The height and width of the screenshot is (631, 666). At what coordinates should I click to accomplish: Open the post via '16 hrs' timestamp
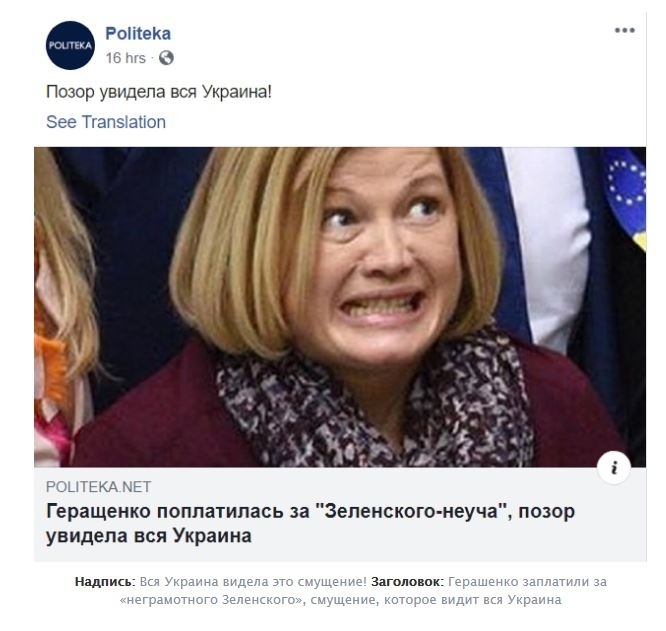point(125,58)
